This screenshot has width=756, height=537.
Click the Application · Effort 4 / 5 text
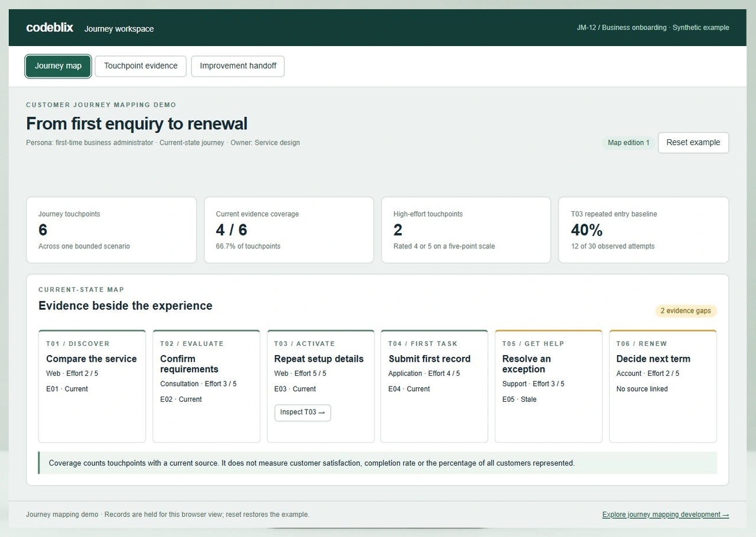(424, 374)
